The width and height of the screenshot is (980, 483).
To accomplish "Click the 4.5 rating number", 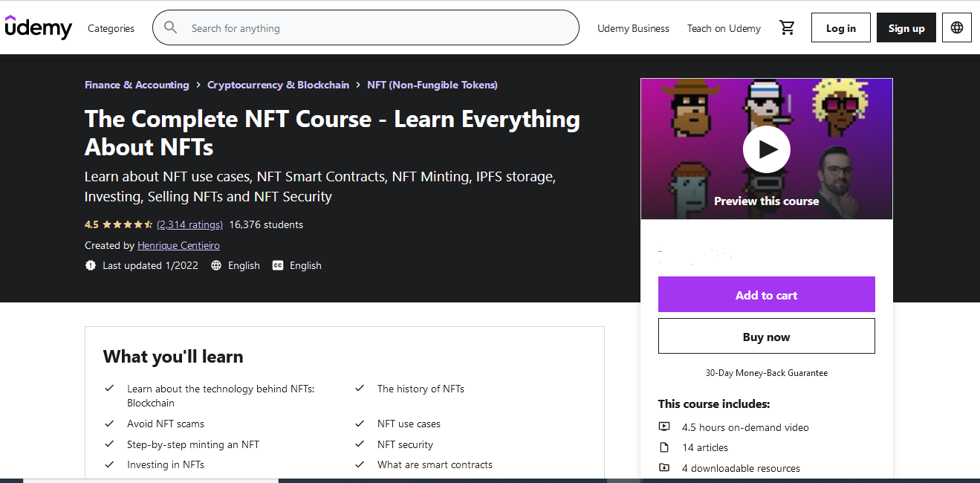I will [91, 224].
